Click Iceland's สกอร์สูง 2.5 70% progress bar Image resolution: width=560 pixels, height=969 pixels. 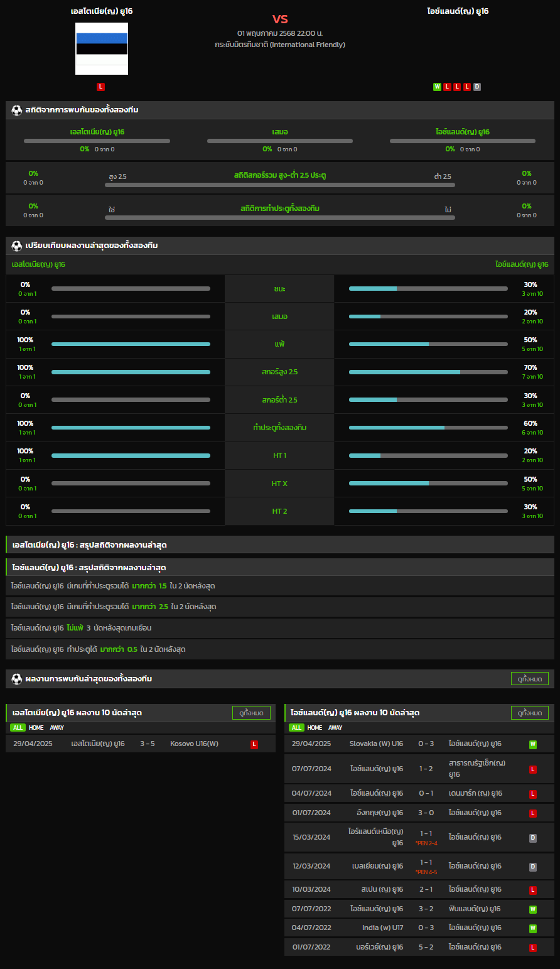[x=428, y=372]
